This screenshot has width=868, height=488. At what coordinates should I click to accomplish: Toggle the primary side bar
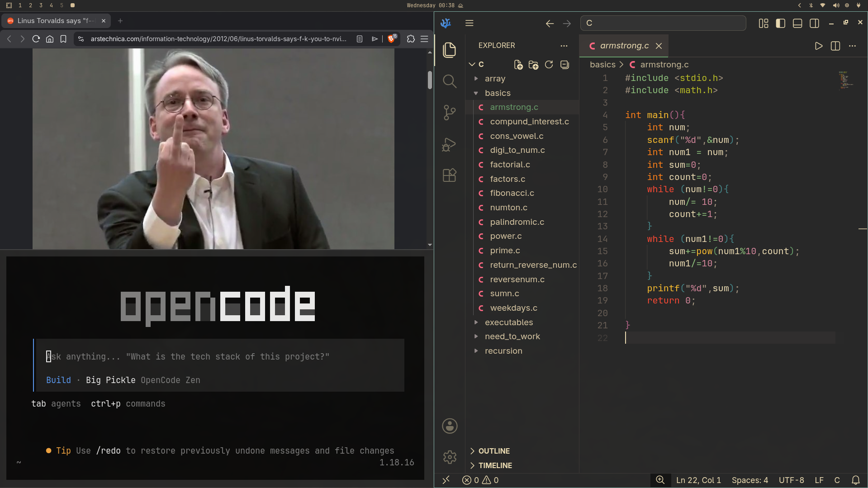point(780,23)
